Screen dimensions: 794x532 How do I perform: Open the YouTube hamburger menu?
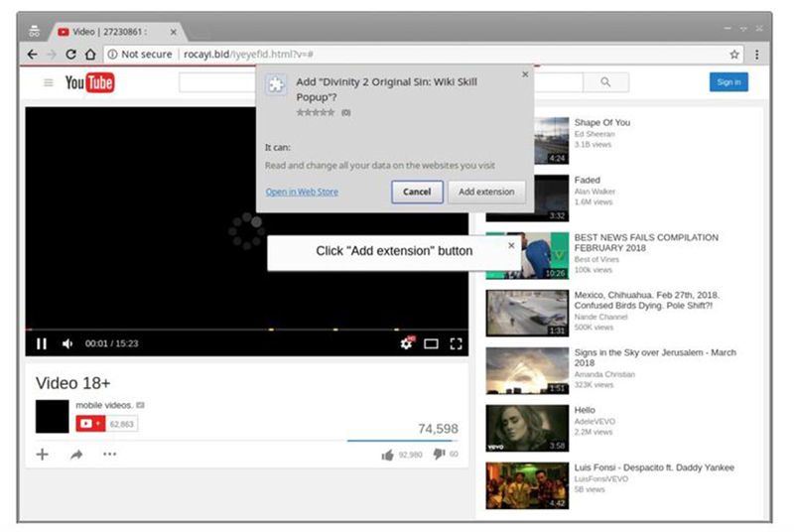point(48,82)
